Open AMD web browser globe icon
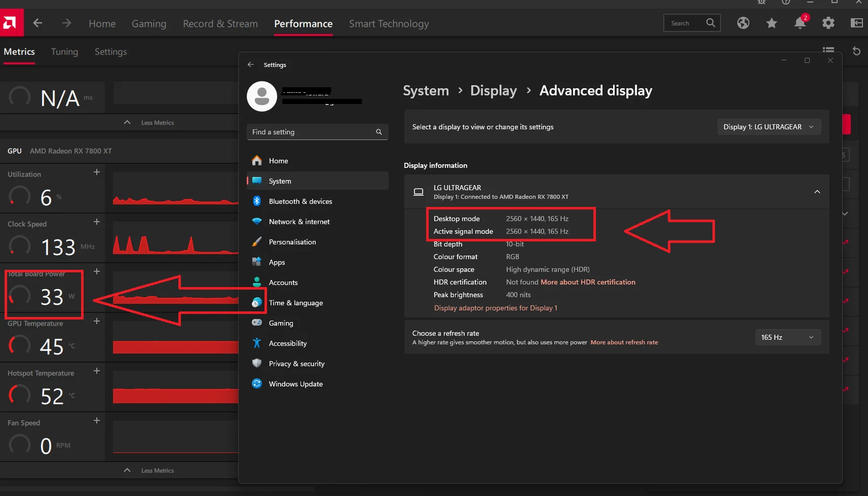 tap(743, 23)
